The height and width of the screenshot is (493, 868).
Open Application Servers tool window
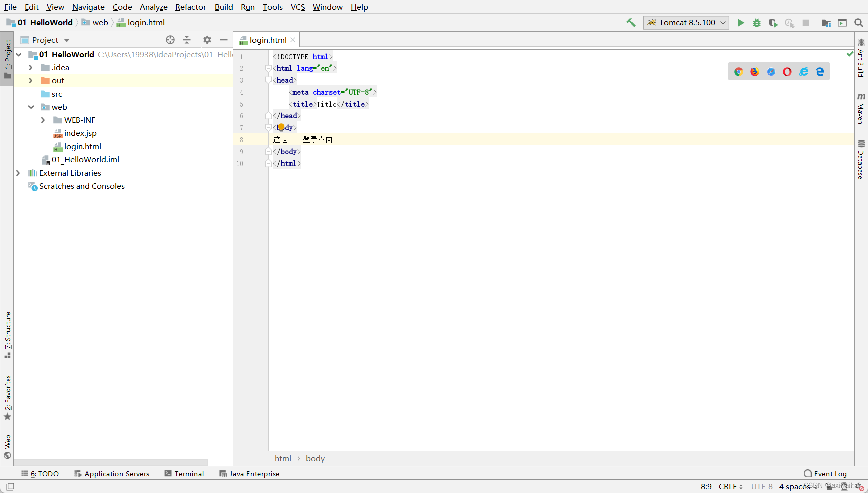tap(112, 474)
